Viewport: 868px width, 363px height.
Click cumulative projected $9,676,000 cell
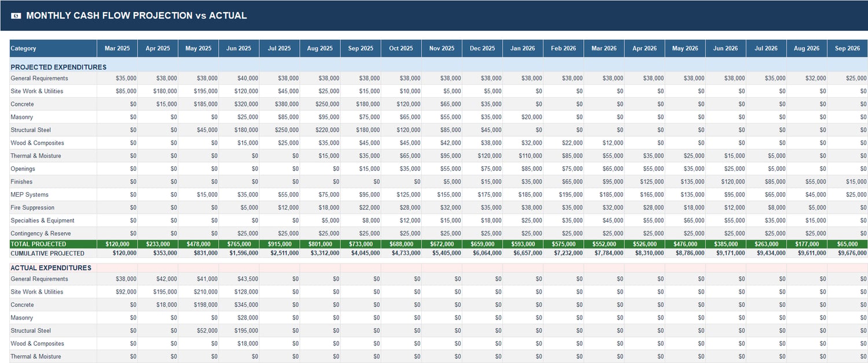pyautogui.click(x=847, y=254)
